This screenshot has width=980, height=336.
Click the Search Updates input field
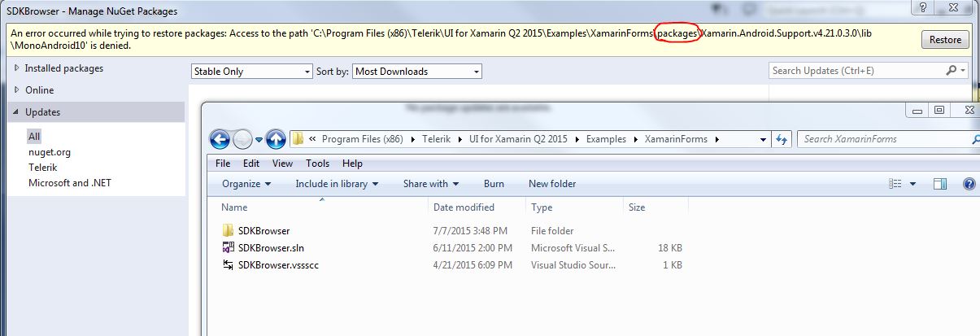[856, 71]
